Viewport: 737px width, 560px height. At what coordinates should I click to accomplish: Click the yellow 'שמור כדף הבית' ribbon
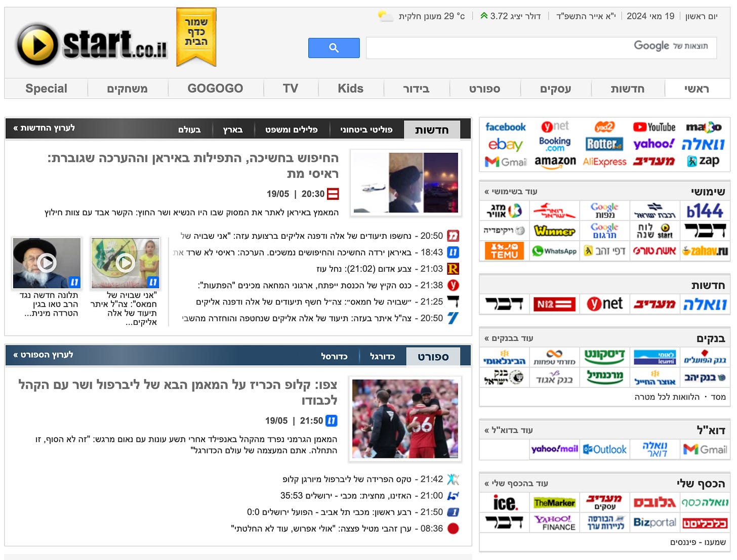(x=196, y=37)
